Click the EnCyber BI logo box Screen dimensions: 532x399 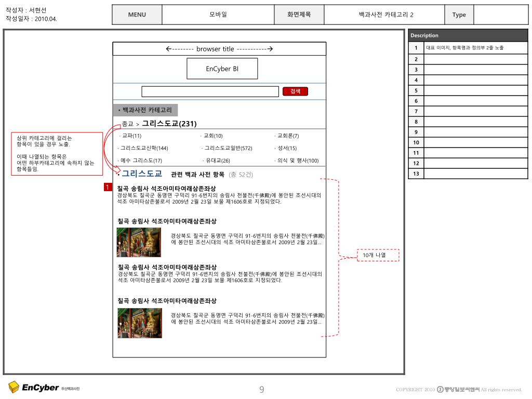tap(222, 69)
